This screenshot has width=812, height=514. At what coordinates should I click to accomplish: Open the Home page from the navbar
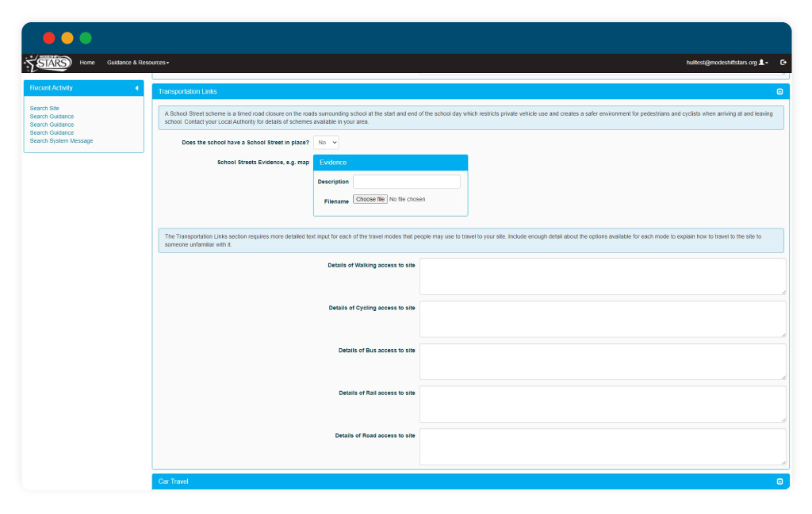pyautogui.click(x=87, y=63)
